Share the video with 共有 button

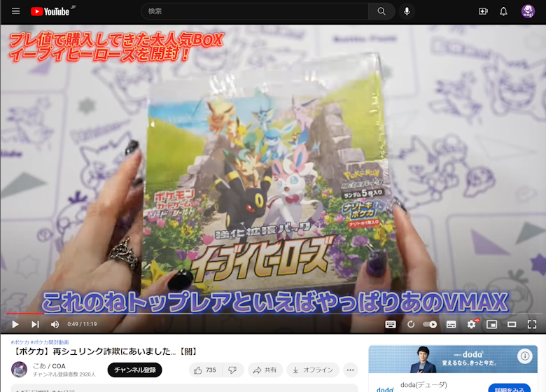pyautogui.click(x=265, y=370)
